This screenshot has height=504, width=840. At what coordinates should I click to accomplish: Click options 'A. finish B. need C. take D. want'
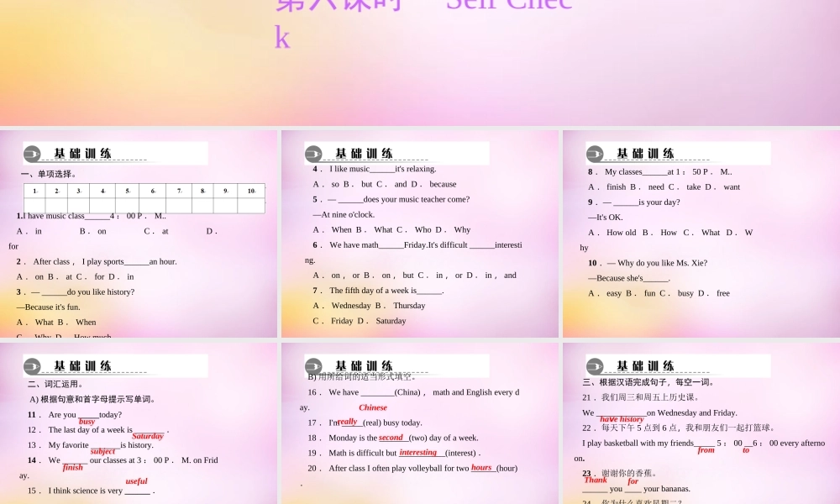[x=664, y=187]
